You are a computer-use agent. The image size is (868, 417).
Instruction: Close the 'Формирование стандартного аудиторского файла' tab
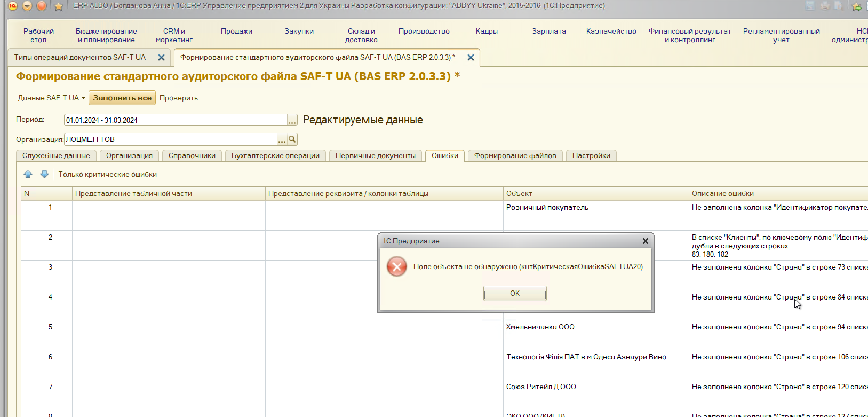click(x=471, y=57)
